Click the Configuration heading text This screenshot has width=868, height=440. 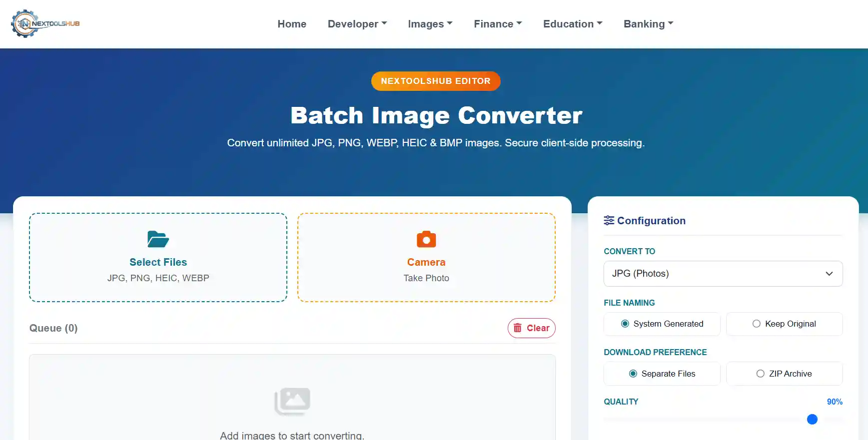tap(651, 221)
